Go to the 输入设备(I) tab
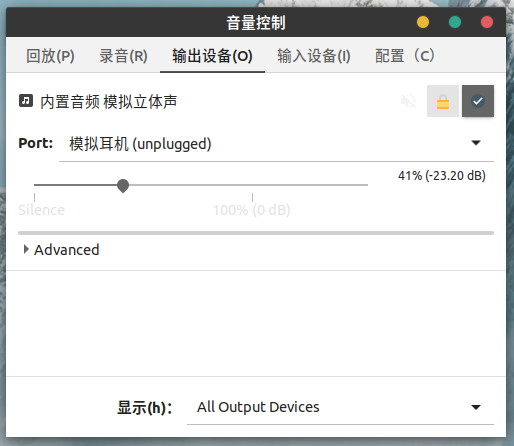The width and height of the screenshot is (514, 446). tap(314, 56)
